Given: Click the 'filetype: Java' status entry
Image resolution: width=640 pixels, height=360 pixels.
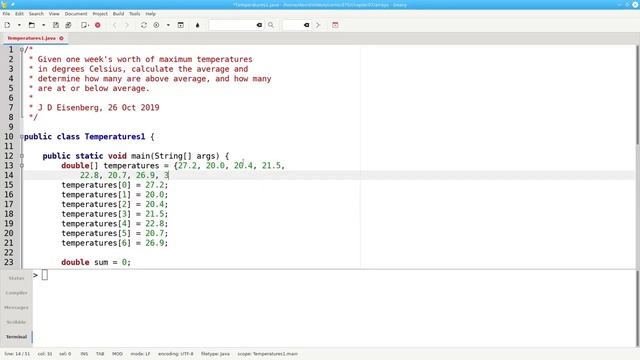Looking at the screenshot, I should pos(216,354).
